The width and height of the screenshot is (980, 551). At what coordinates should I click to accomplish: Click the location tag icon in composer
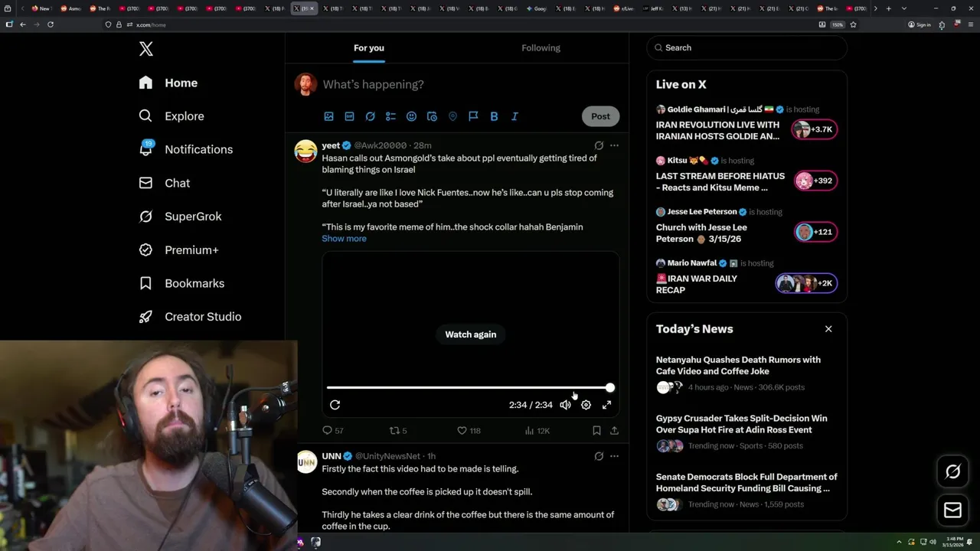click(452, 116)
